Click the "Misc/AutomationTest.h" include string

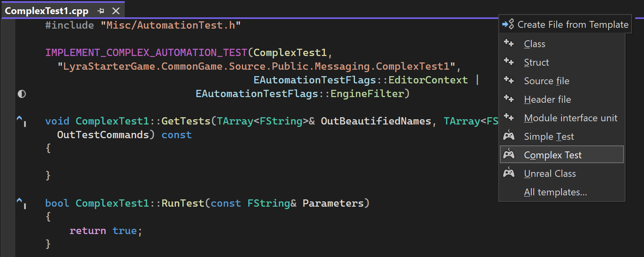click(x=171, y=25)
